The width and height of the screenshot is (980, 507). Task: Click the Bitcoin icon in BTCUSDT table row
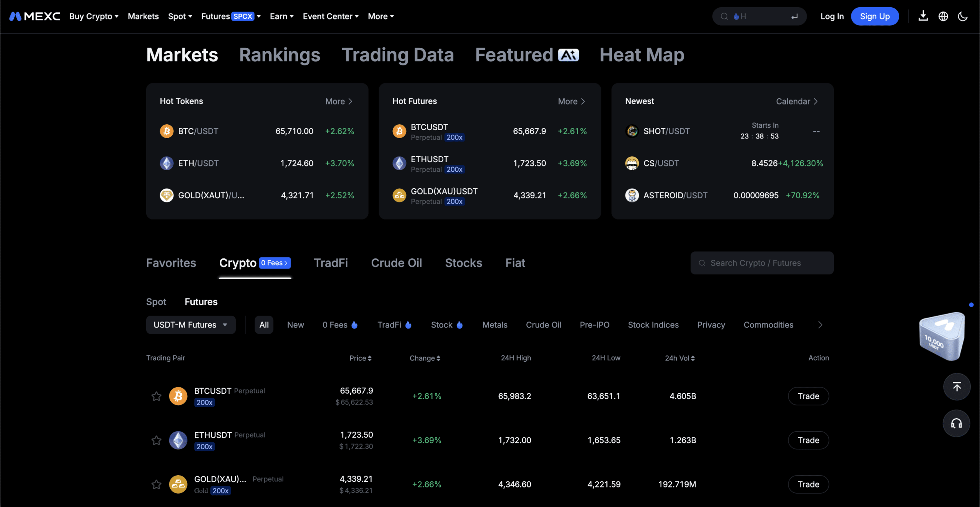(x=178, y=396)
